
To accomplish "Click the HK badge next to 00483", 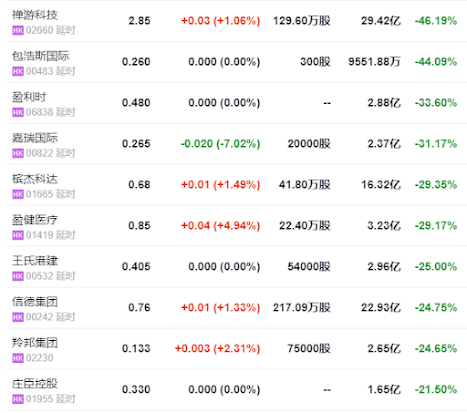I will click(x=18, y=71).
